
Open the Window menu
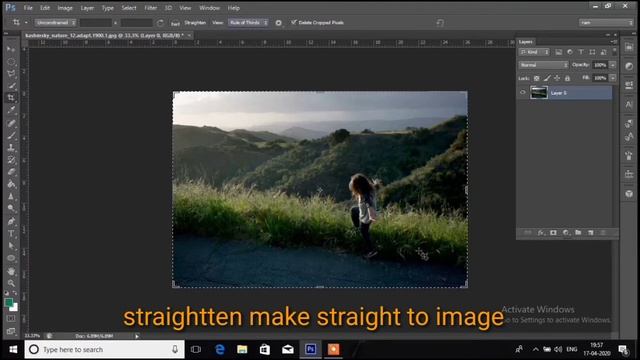point(209,8)
